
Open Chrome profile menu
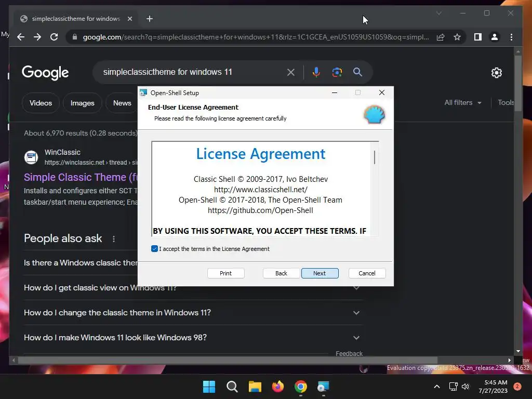point(495,37)
